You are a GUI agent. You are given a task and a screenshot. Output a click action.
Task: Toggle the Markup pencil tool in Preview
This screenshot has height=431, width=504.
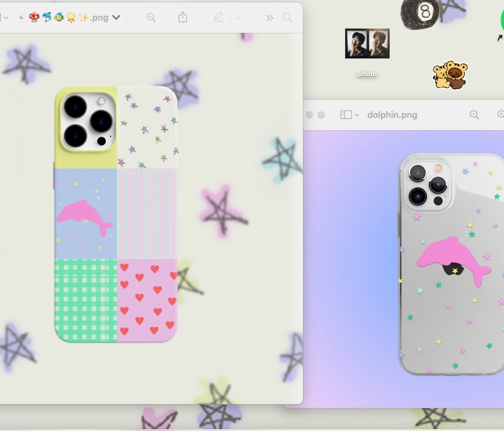[218, 17]
